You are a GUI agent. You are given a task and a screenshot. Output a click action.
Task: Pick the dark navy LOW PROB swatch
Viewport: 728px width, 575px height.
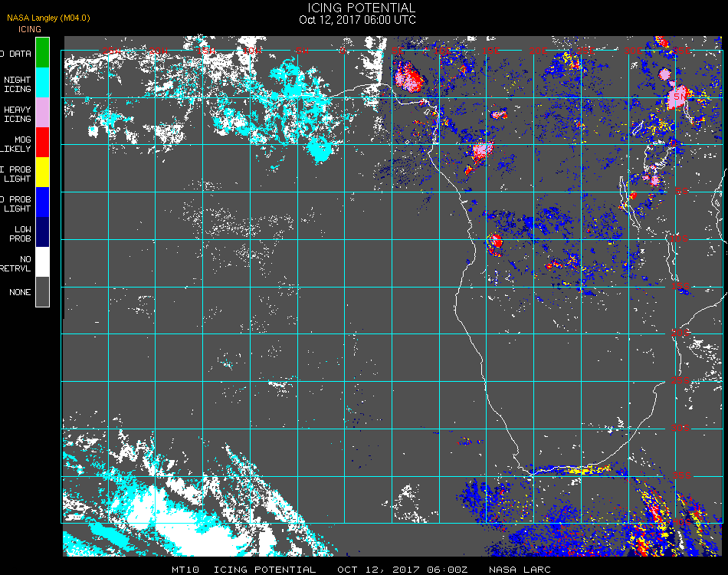[x=42, y=232]
